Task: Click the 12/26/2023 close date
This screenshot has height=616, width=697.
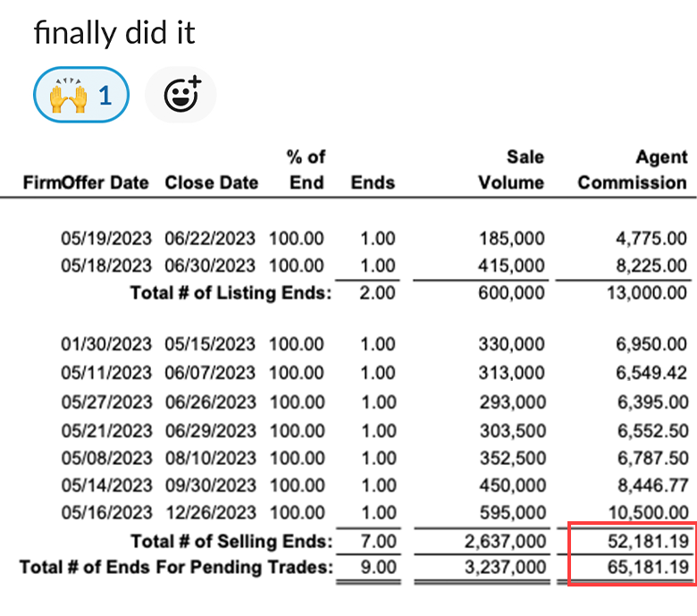Action: tap(211, 513)
